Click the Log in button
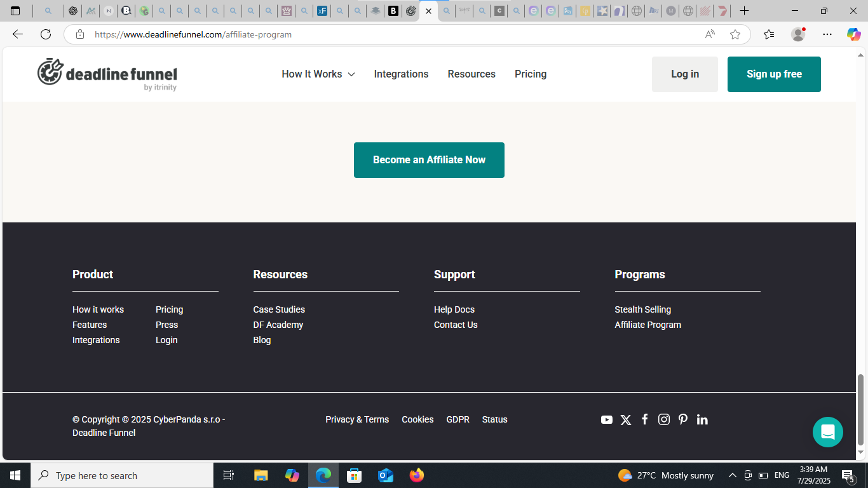The width and height of the screenshot is (868, 488). pos(685,74)
